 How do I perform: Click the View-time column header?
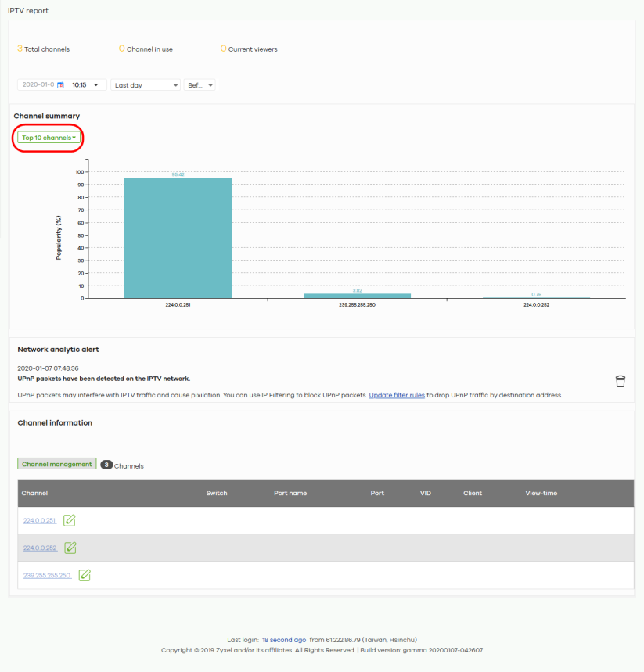coord(541,493)
